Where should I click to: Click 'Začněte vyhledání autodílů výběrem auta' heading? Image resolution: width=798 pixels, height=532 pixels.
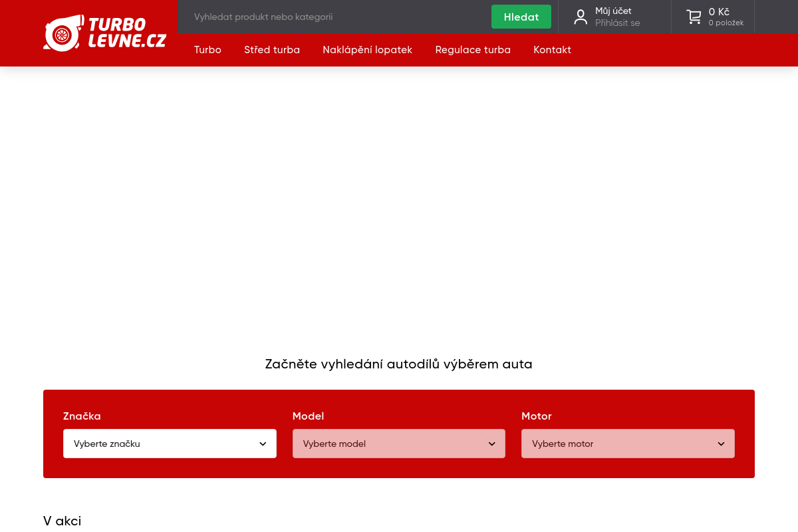(399, 364)
